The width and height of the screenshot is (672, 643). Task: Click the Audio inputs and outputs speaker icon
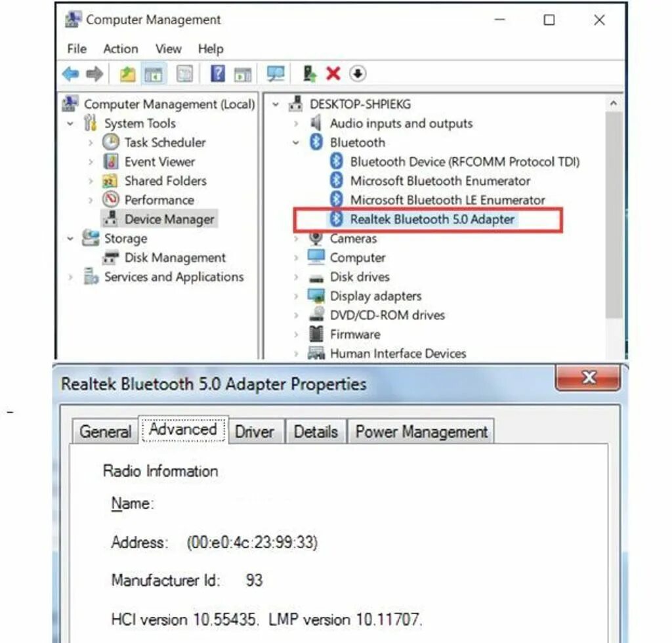coord(316,123)
